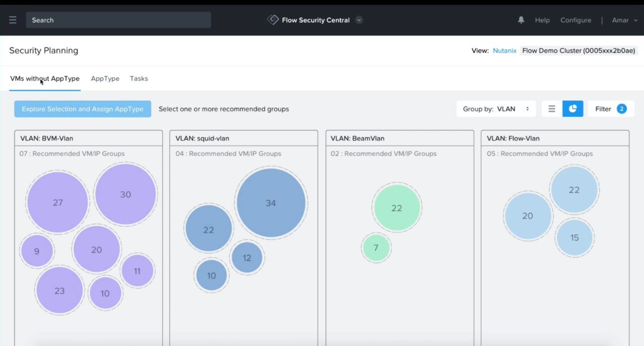
Task: Click the VLAN: squid-vlan card header
Action: pyautogui.click(x=244, y=138)
